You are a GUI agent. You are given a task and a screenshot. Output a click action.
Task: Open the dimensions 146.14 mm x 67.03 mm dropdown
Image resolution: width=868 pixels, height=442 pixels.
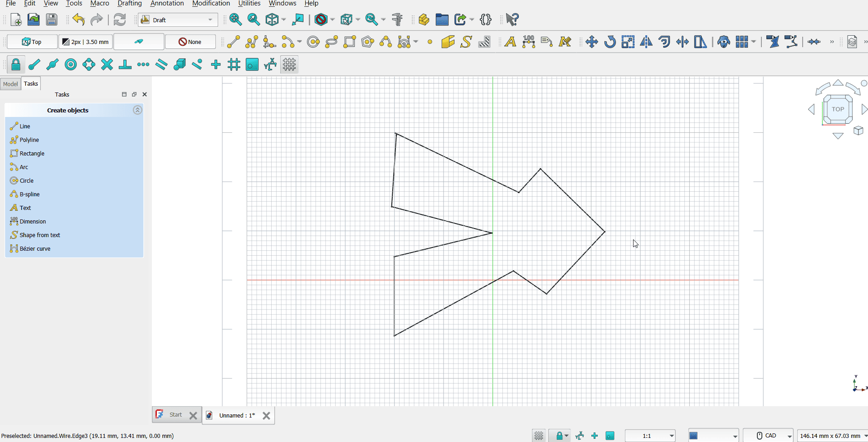833,436
